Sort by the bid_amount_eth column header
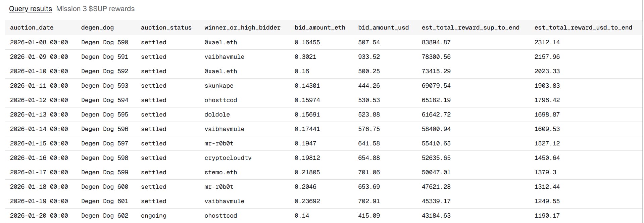 point(320,28)
